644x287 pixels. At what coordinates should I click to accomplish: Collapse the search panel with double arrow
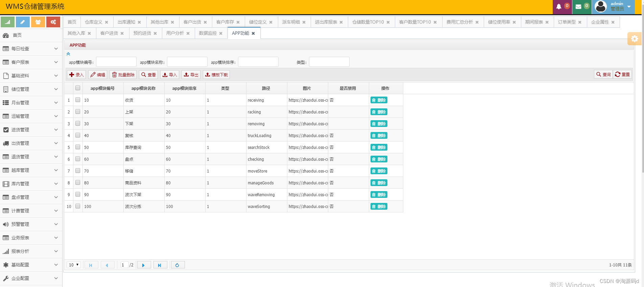(x=68, y=54)
